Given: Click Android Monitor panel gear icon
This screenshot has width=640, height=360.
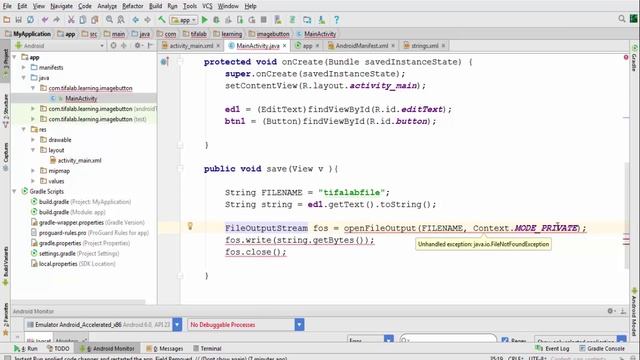Looking at the screenshot, I should pos(610,311).
